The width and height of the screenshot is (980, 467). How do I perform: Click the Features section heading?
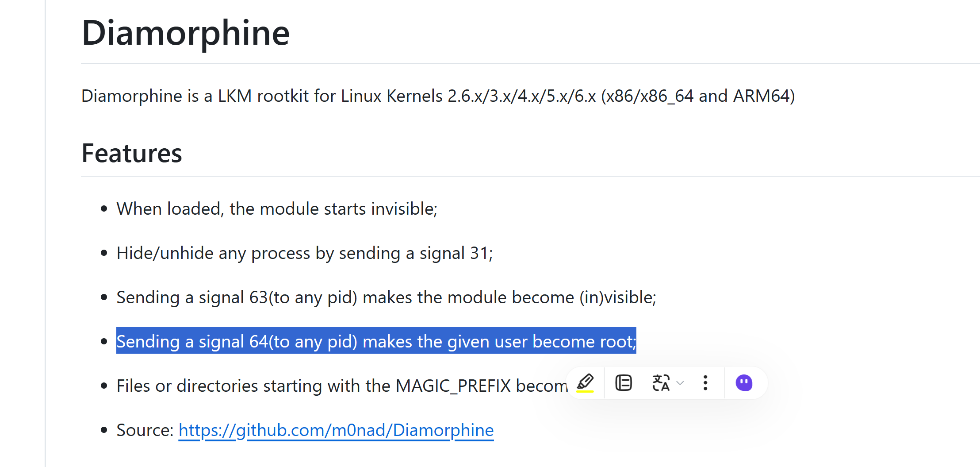[132, 153]
